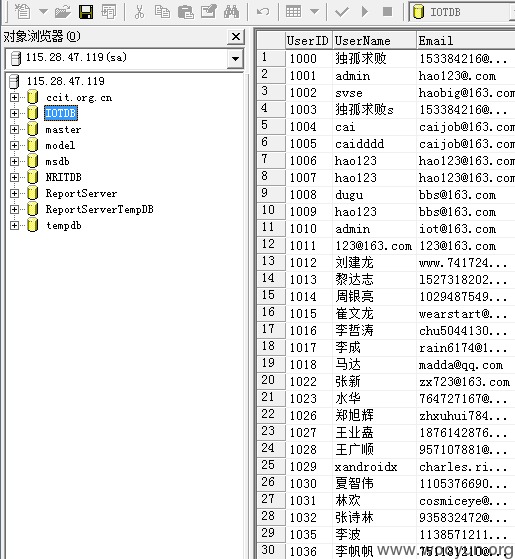This screenshot has width=515, height=559.
Task: Click the Email column header
Action: (465, 41)
